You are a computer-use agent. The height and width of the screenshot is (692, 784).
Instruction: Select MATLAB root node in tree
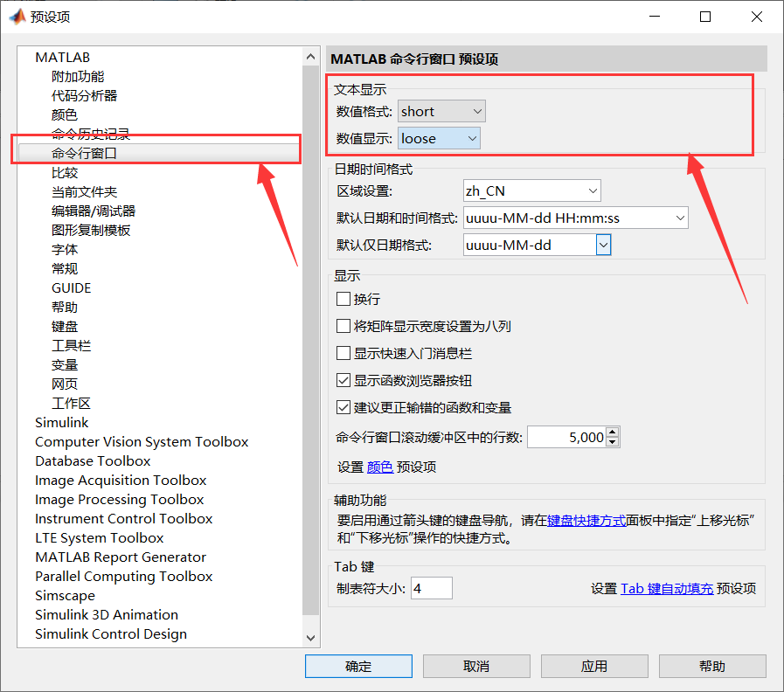tap(63, 57)
